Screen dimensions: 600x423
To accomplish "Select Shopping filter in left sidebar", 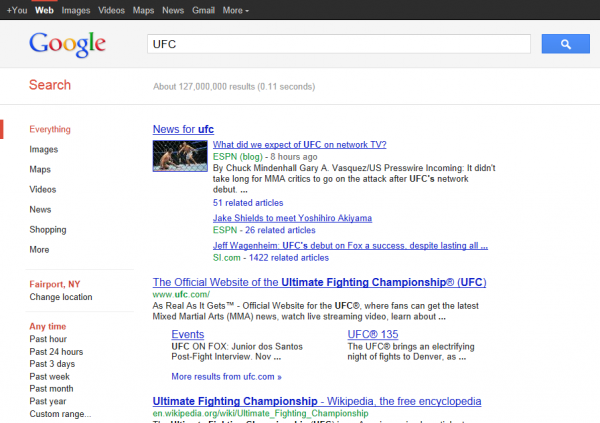I will coord(48,229).
